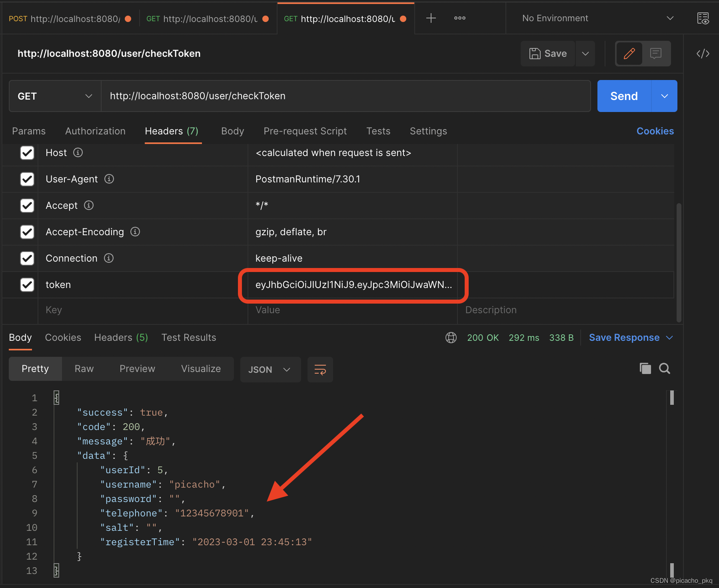Show info for User-Agent header

109,179
